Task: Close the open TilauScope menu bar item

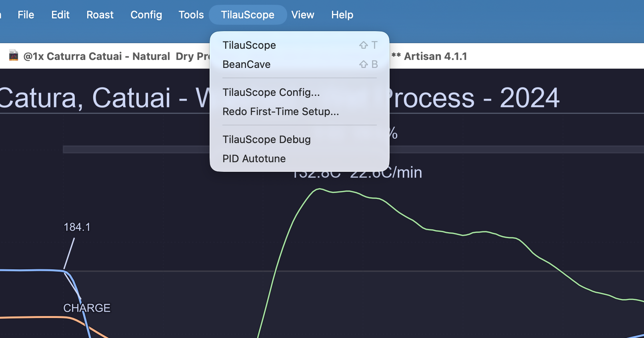Action: pos(248,15)
